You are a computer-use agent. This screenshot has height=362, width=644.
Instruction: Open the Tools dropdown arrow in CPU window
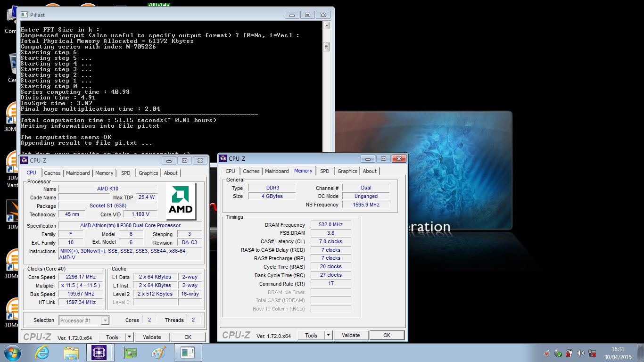pos(130,337)
